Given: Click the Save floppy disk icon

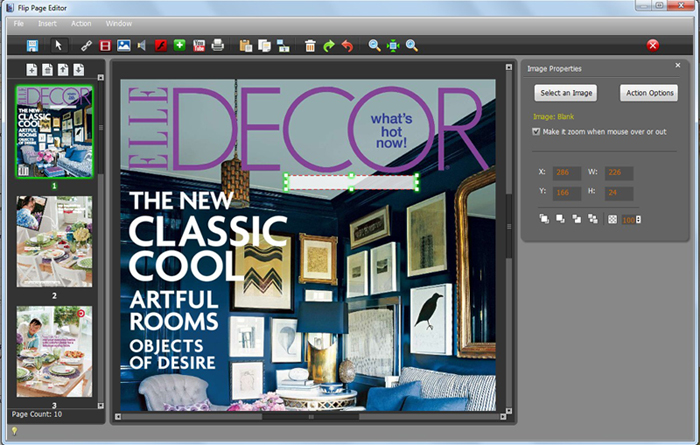Looking at the screenshot, I should coord(32,46).
